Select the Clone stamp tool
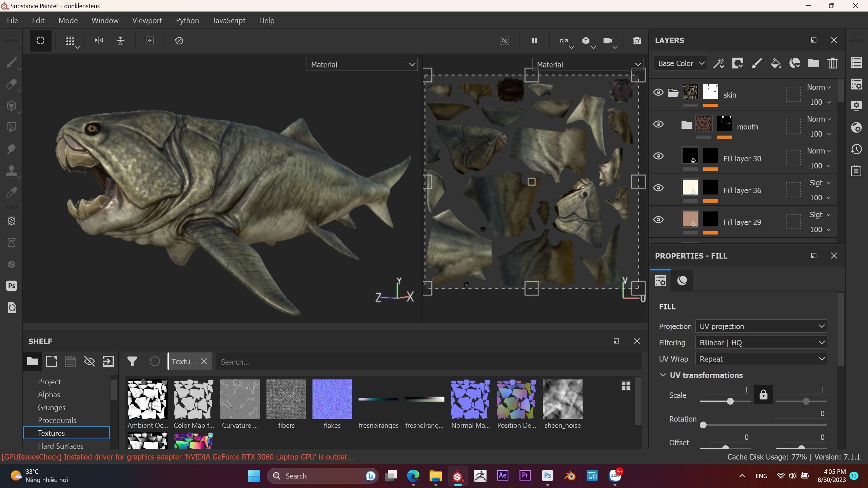 pos(12,171)
